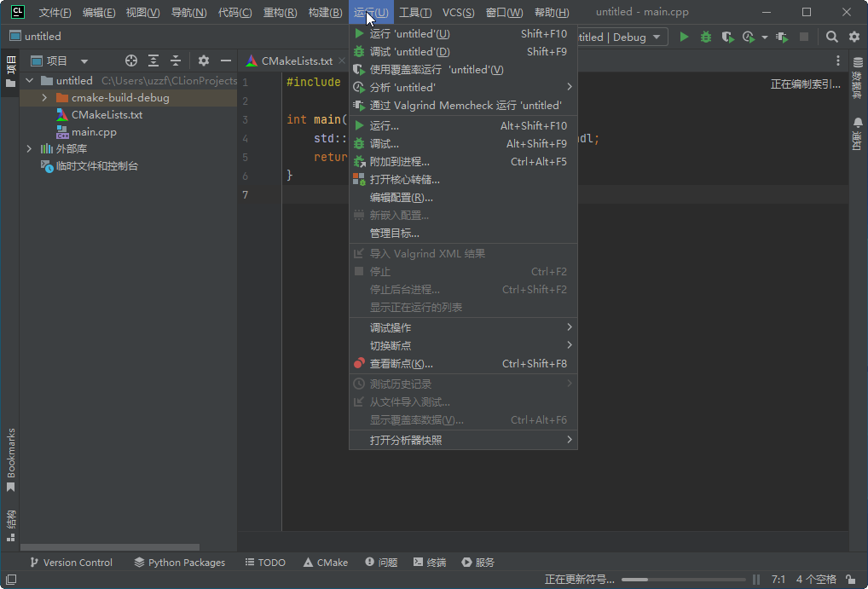Select 使用覆盖率运行 'untitled' menu item

(463, 70)
